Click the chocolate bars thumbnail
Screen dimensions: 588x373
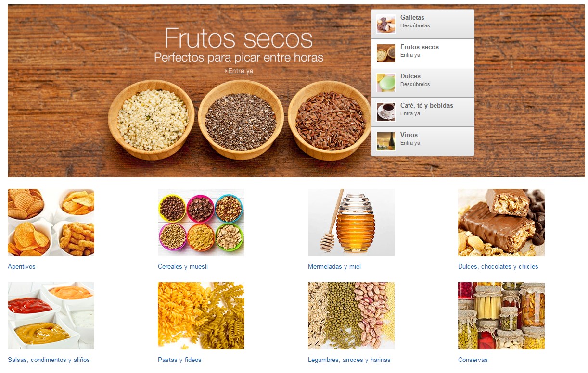pos(501,223)
